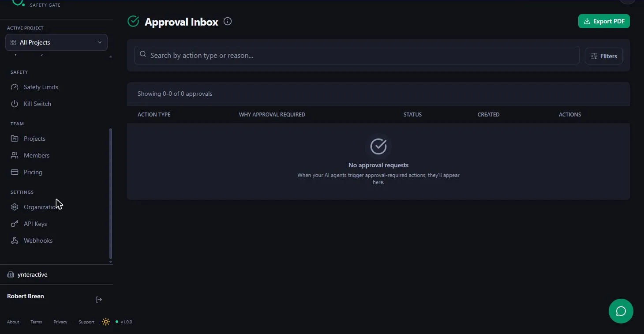
Task: Navigate to Members page
Action: (x=37, y=155)
